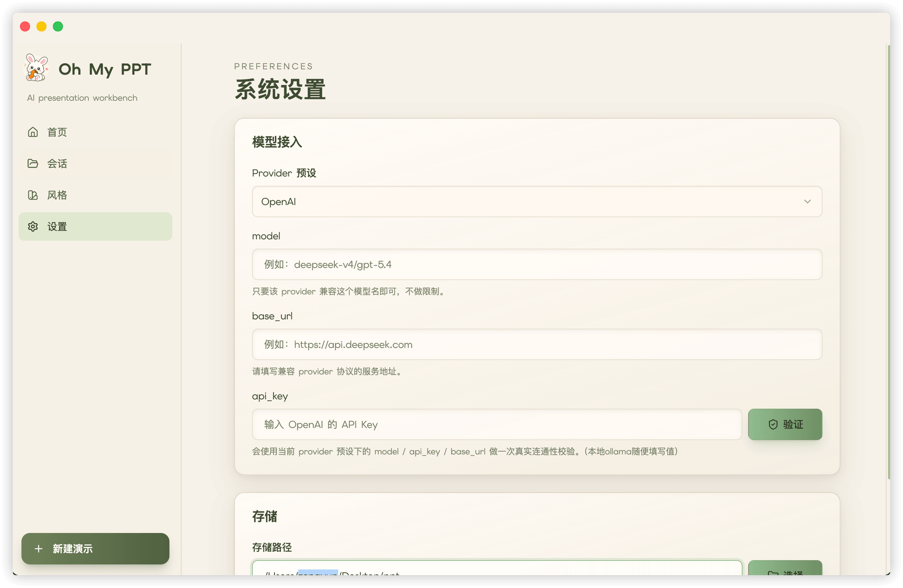Click the home icon in the sidebar
Viewport: 903px width, 588px height.
tap(33, 132)
